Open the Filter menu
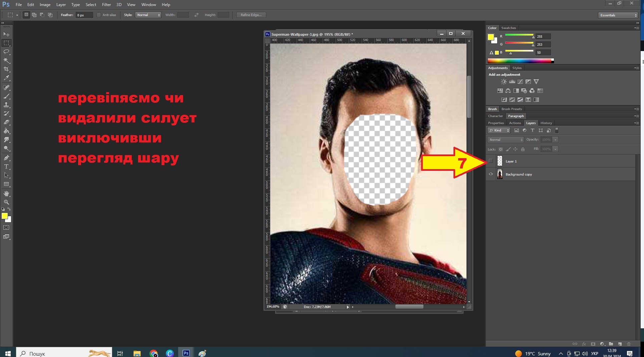The height and width of the screenshot is (357, 644). point(106,5)
